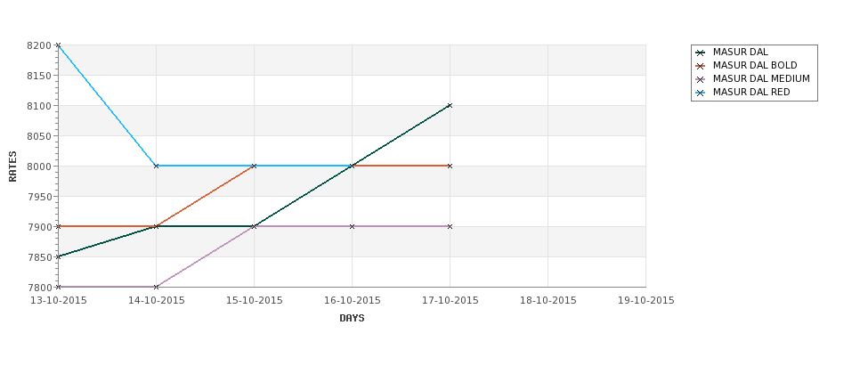Click the MASUR DAL RED legend marker

coord(701,93)
